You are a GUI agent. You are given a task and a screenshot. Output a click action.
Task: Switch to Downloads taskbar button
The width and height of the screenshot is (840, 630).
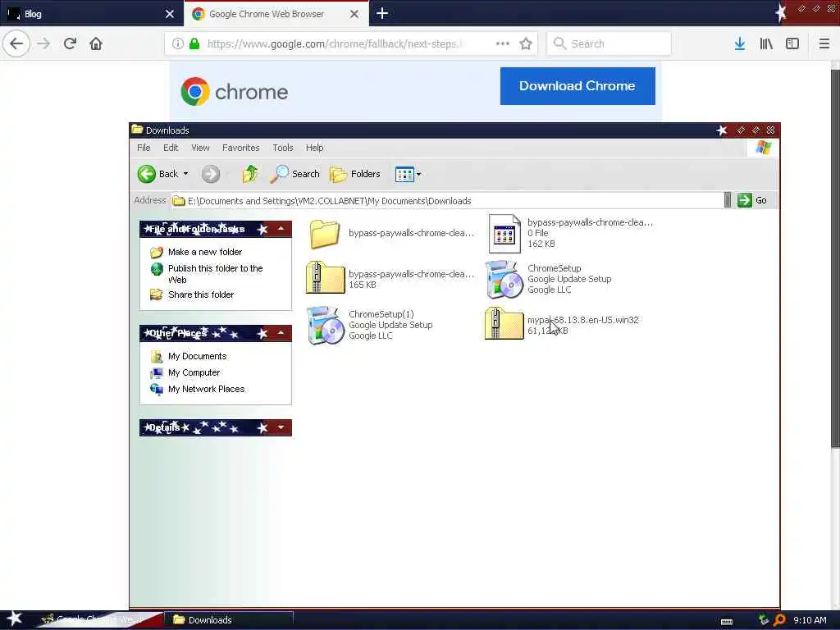pos(227,620)
